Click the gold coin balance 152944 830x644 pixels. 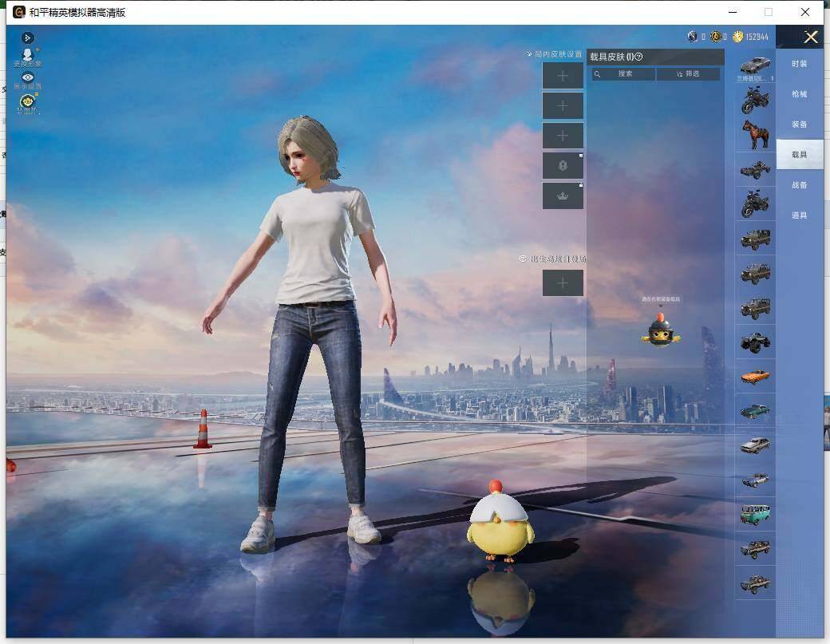[x=751, y=37]
